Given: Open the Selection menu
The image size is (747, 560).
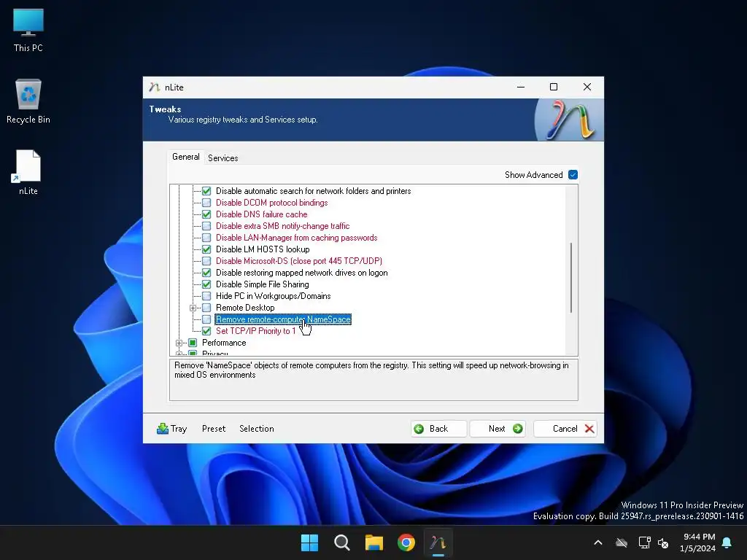Looking at the screenshot, I should point(256,429).
